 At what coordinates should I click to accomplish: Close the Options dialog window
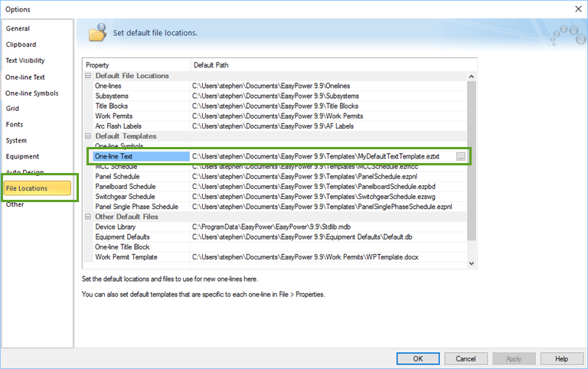coord(578,9)
